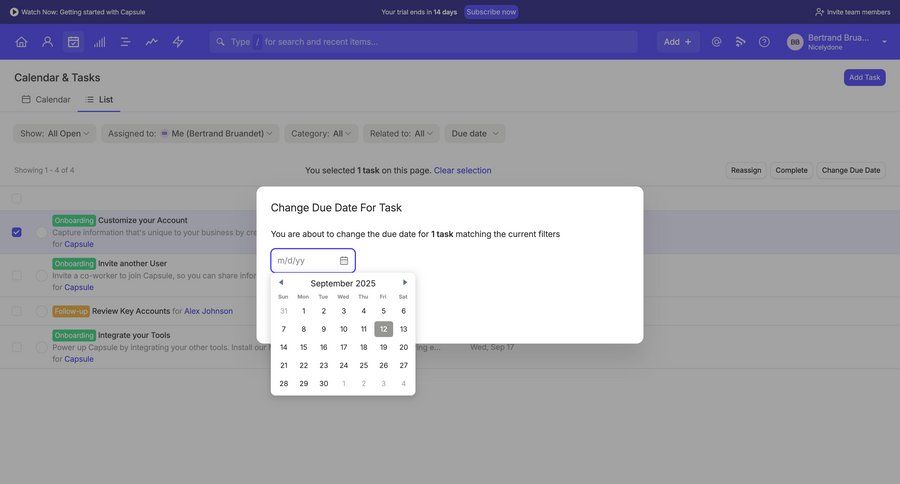This screenshot has width=900, height=484.
Task: Open the Sales Pipeline bar chart icon
Action: (x=100, y=42)
